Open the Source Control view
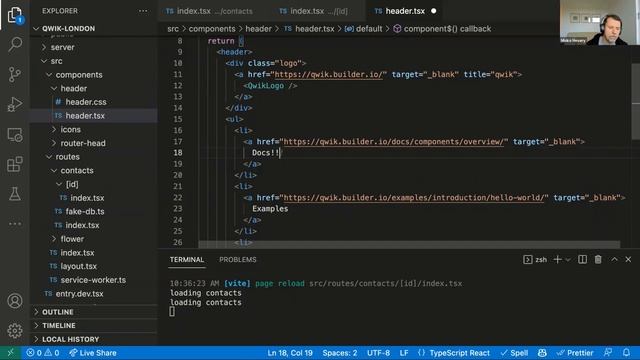 coord(15,75)
